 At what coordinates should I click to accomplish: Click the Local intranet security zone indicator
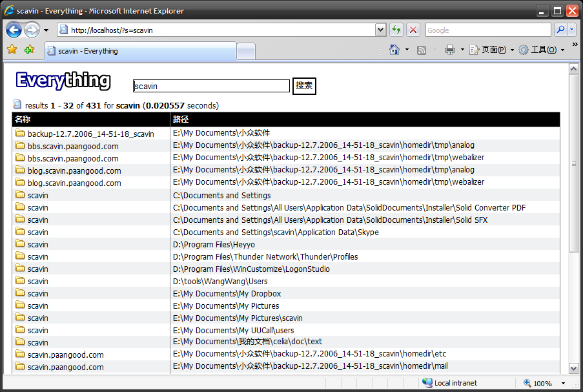(x=449, y=383)
